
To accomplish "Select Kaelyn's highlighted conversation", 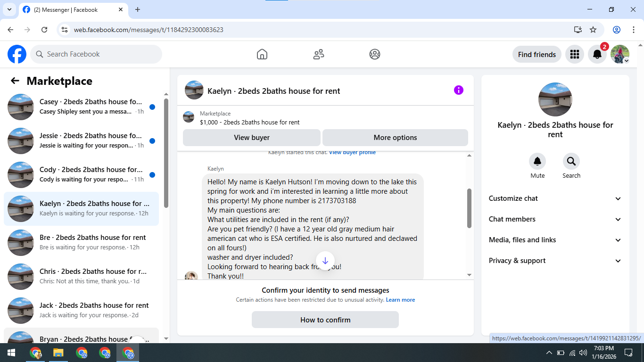I will [x=81, y=209].
